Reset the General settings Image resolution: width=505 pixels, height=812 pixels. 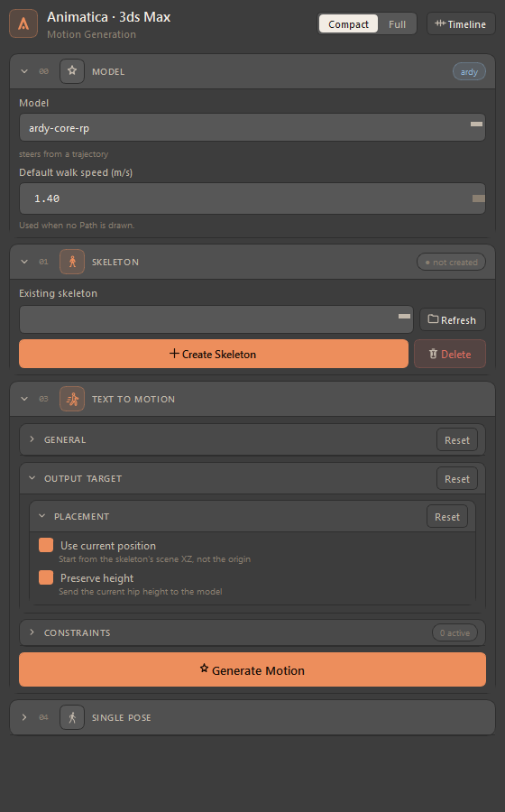(457, 439)
